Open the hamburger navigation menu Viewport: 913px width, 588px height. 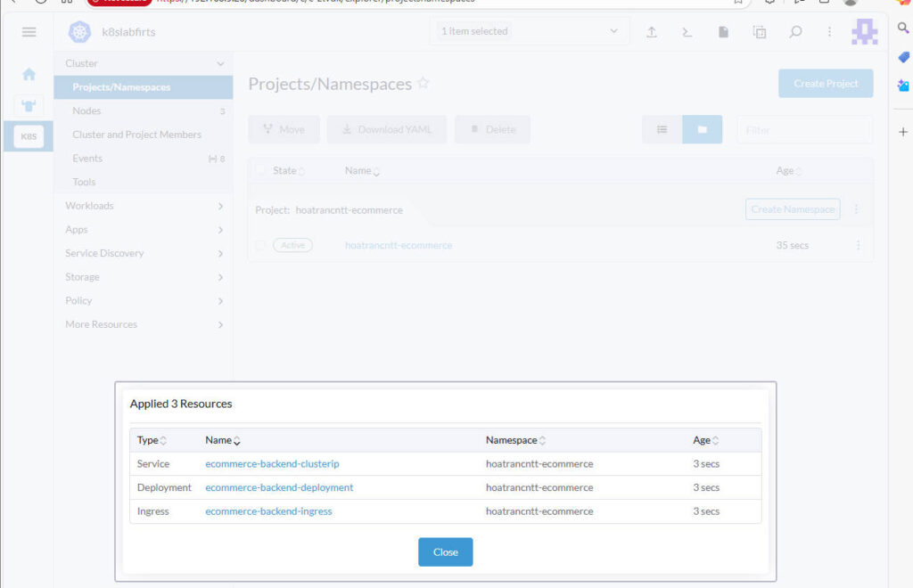(29, 32)
